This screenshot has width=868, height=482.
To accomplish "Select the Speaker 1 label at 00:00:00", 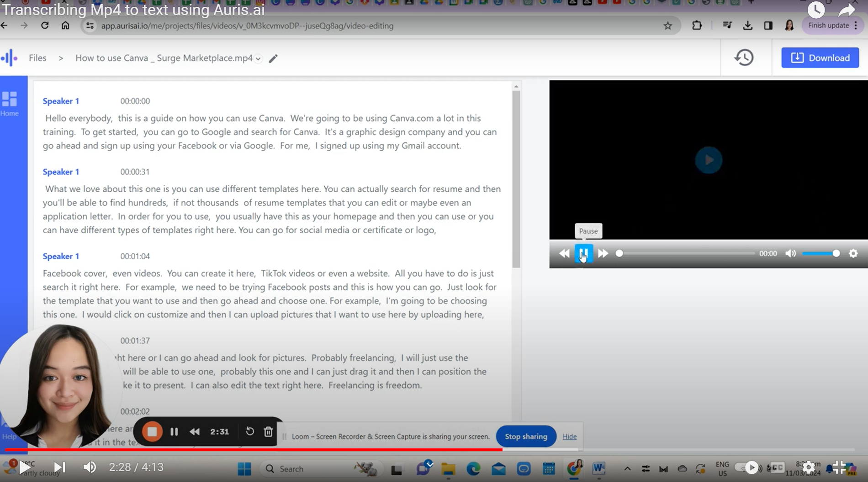I will coord(61,101).
